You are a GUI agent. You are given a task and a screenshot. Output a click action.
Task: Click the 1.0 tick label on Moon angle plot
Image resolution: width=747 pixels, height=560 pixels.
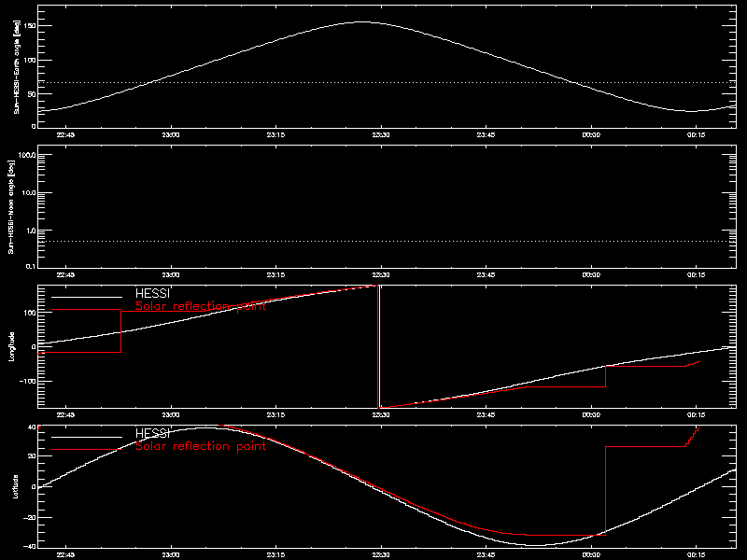[31, 231]
